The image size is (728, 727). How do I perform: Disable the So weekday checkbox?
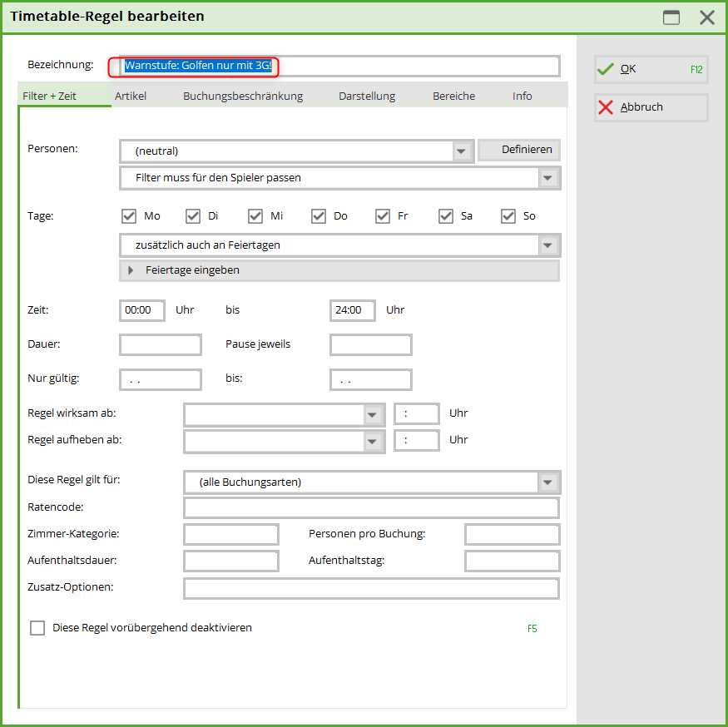click(508, 216)
